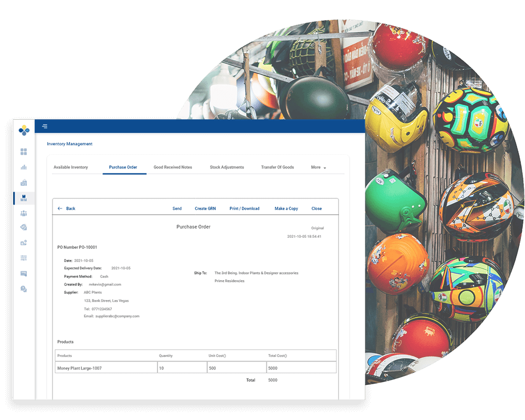The image size is (525, 420).
Task: Go to Stock Adjustments tab
Action: pos(227,167)
